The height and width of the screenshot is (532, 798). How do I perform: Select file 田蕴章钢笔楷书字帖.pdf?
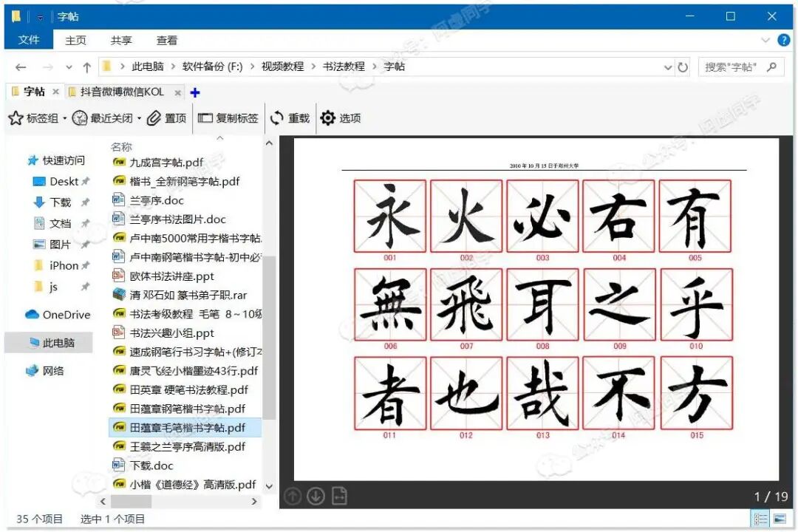pyautogui.click(x=179, y=409)
